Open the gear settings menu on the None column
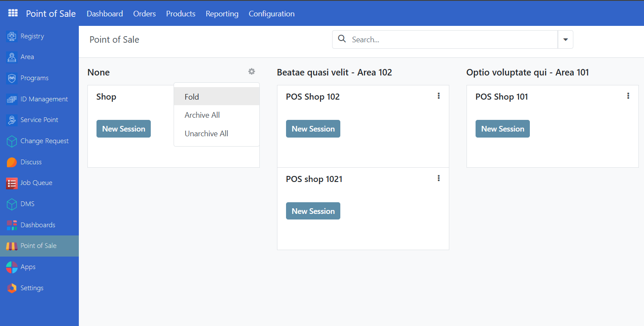Viewport: 644px width, 326px height. coord(252,72)
